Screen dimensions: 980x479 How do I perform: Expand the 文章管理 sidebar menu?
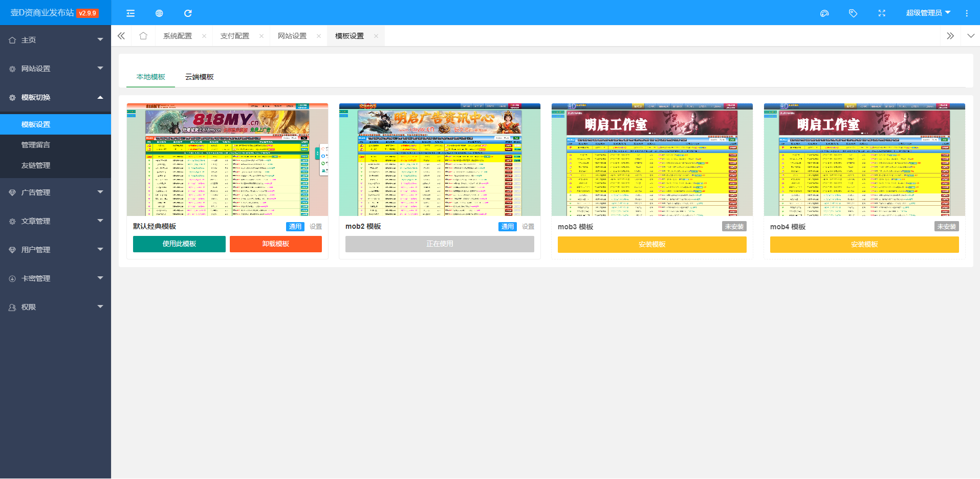tap(55, 221)
